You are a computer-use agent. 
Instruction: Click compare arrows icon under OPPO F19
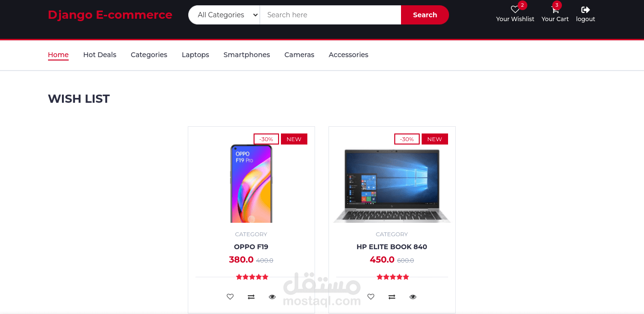[251, 297]
